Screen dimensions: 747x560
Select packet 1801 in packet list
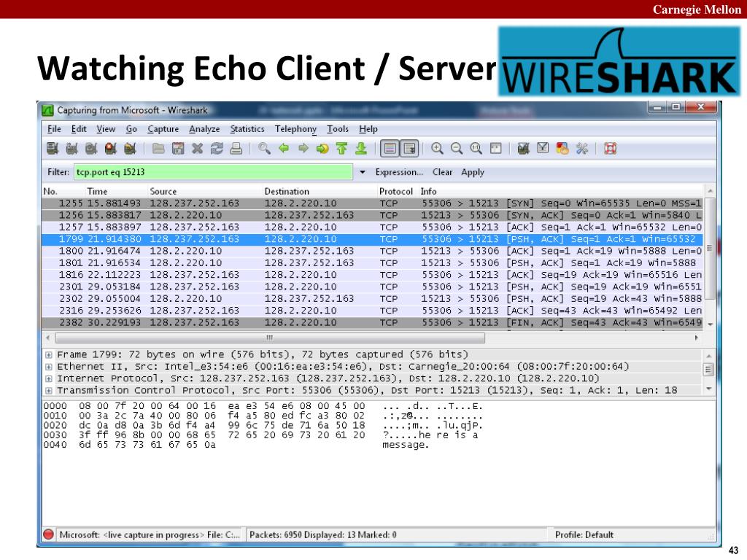click(x=372, y=262)
